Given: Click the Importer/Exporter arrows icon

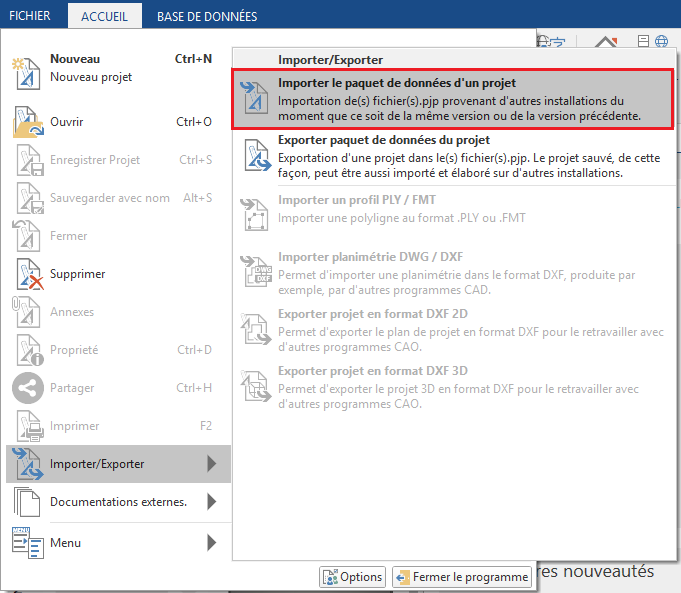Looking at the screenshot, I should 28,464.
